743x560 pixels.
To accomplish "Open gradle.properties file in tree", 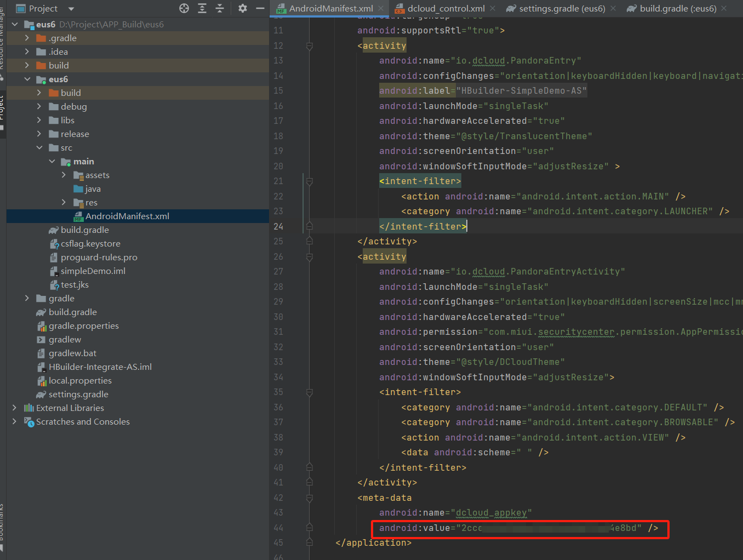I will [x=83, y=325].
